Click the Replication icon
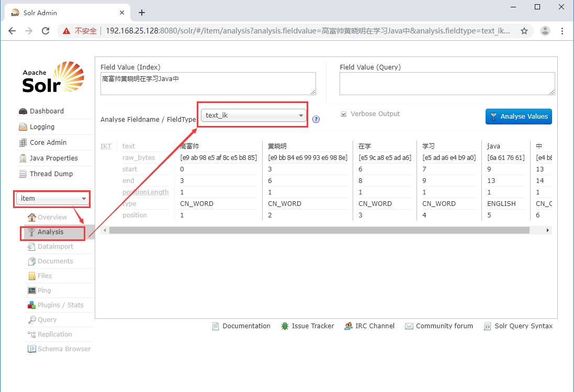574x392 pixels. click(x=32, y=335)
